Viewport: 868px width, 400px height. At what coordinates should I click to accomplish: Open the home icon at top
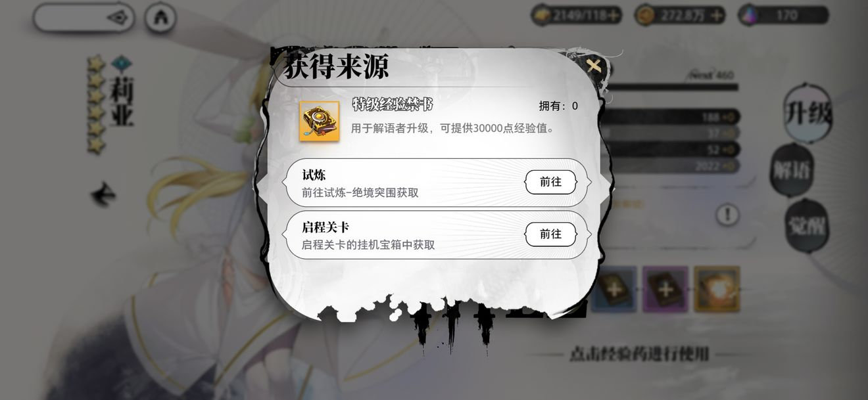coord(160,18)
